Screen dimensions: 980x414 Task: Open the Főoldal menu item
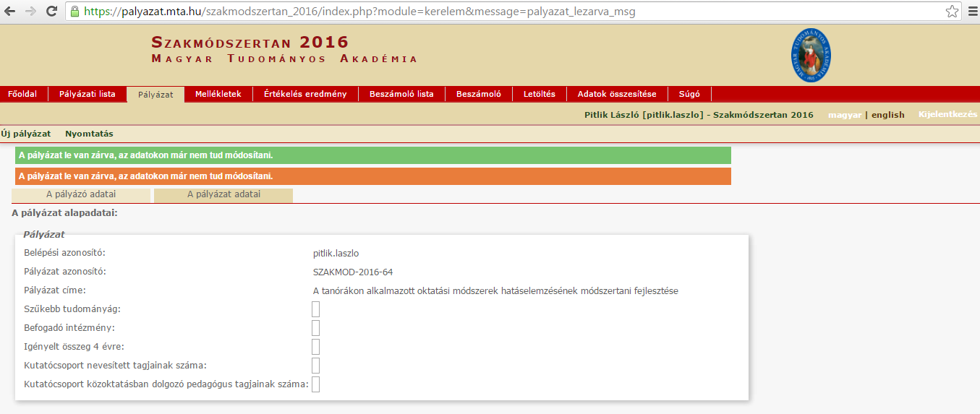coord(23,94)
